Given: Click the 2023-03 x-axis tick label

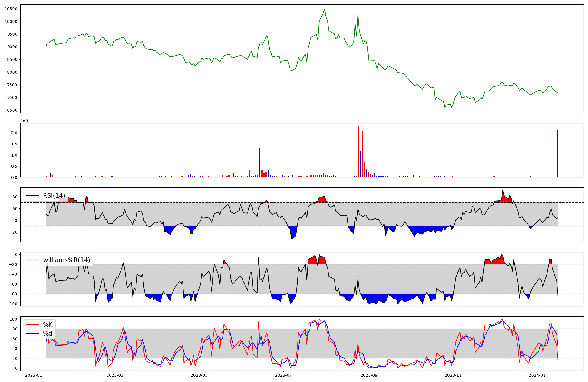Looking at the screenshot, I should [x=115, y=375].
